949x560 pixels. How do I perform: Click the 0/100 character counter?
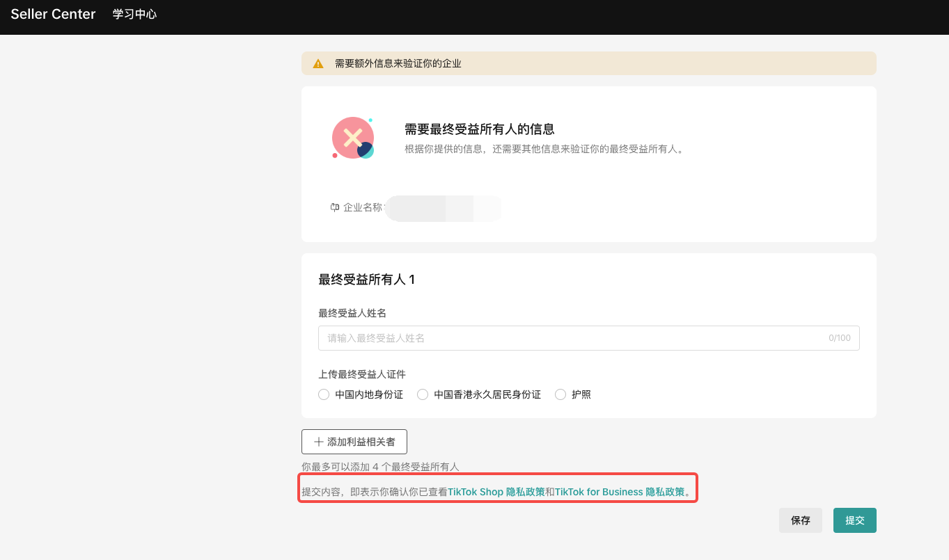pos(839,338)
